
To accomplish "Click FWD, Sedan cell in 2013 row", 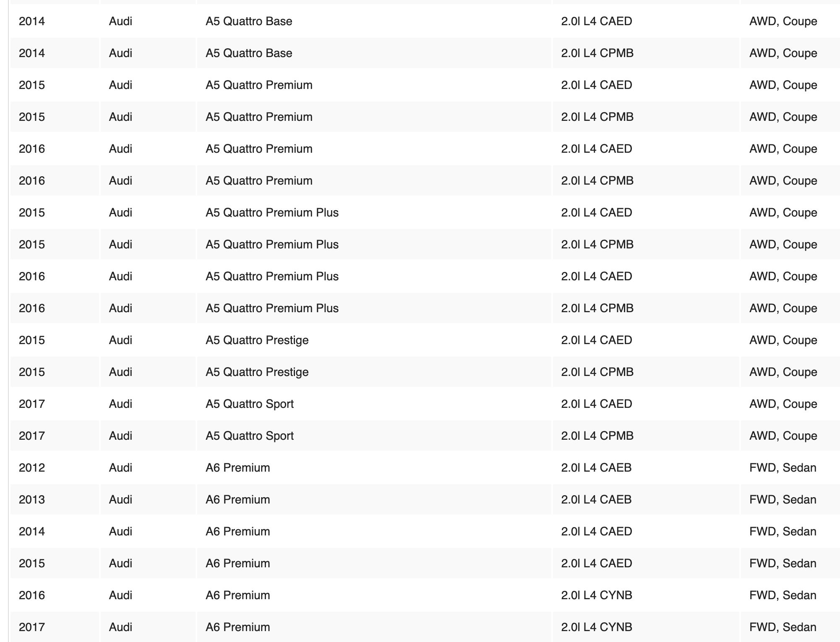I will 783,499.
